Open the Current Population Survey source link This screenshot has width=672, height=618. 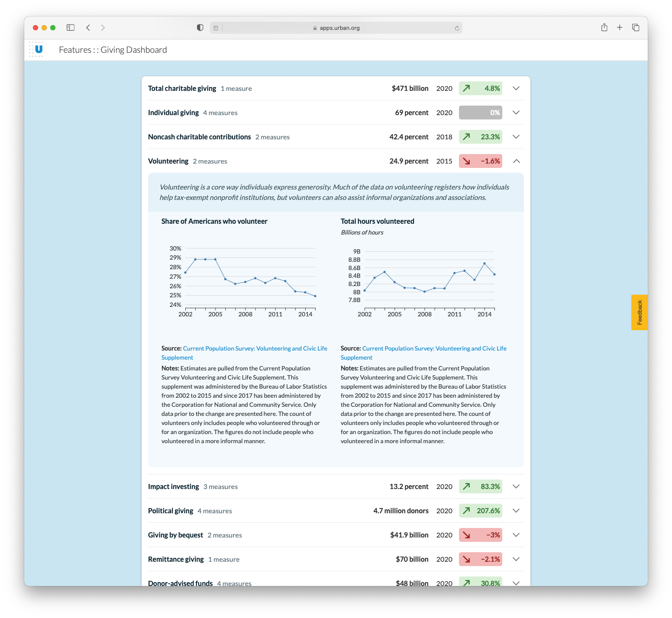(255, 348)
